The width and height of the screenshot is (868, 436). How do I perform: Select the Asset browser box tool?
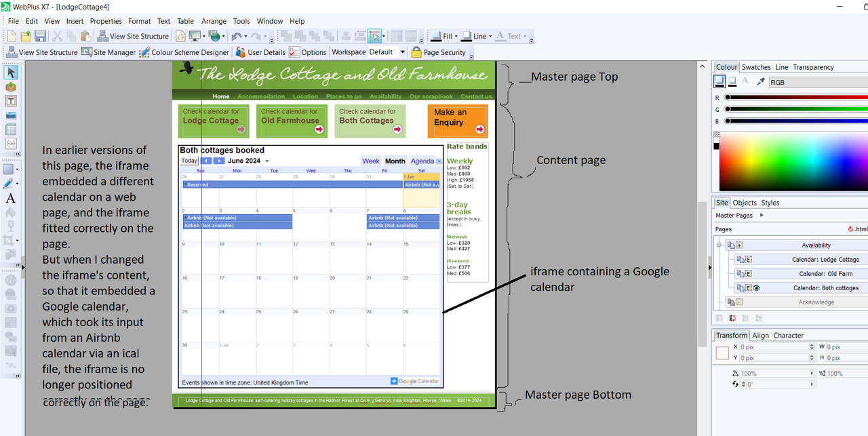[x=11, y=87]
